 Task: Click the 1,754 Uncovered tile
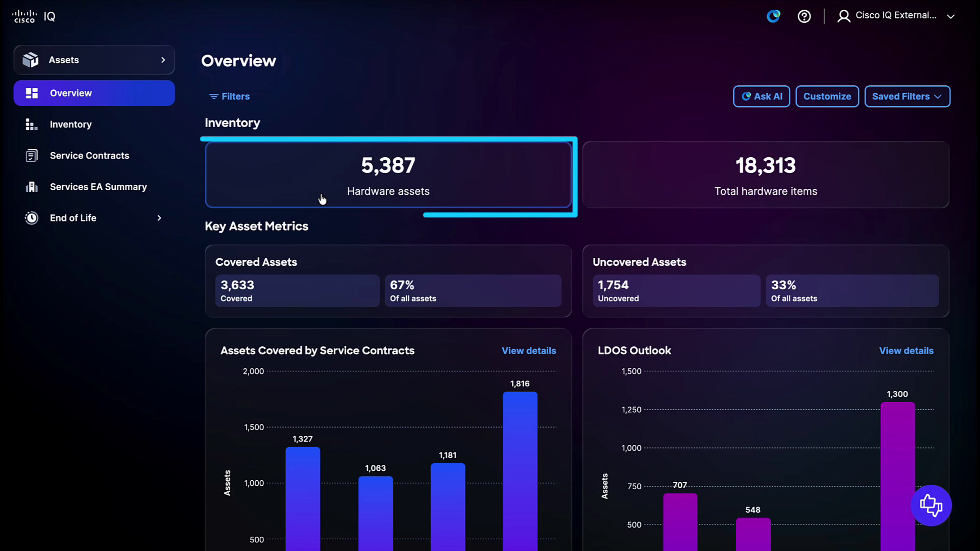click(x=676, y=291)
